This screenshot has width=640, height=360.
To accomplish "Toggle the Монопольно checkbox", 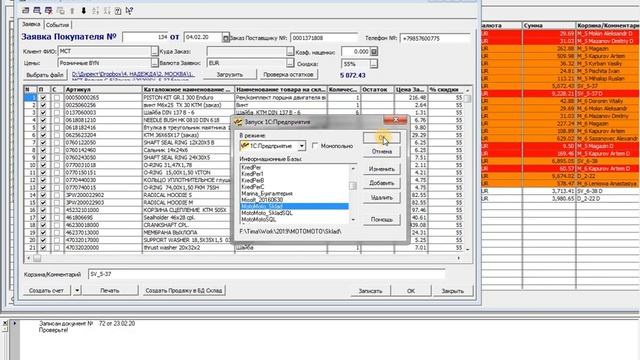I will (x=315, y=146).
